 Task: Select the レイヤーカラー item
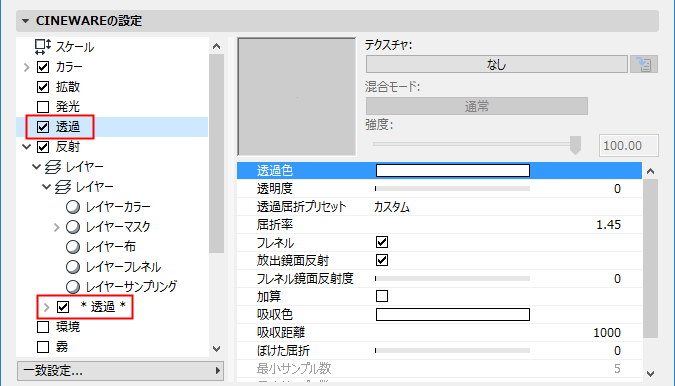[118, 207]
